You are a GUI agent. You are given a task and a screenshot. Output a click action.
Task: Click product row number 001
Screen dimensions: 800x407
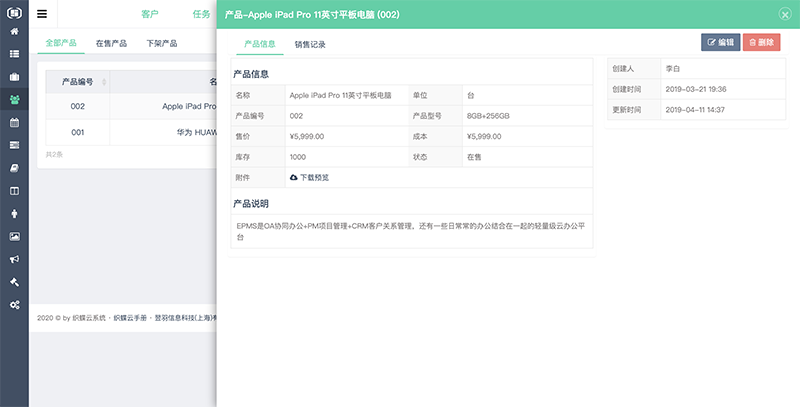pos(78,132)
